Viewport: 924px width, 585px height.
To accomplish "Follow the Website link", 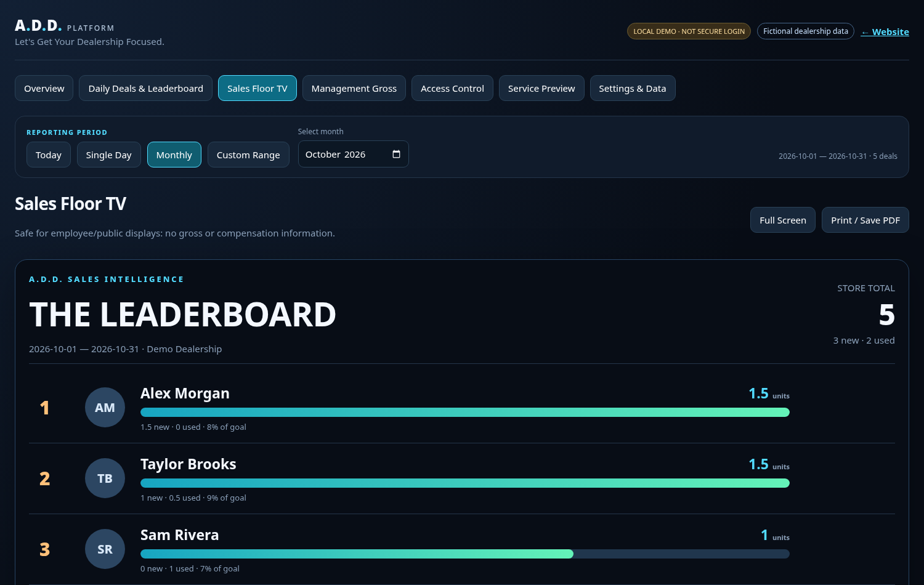I will [x=885, y=32].
